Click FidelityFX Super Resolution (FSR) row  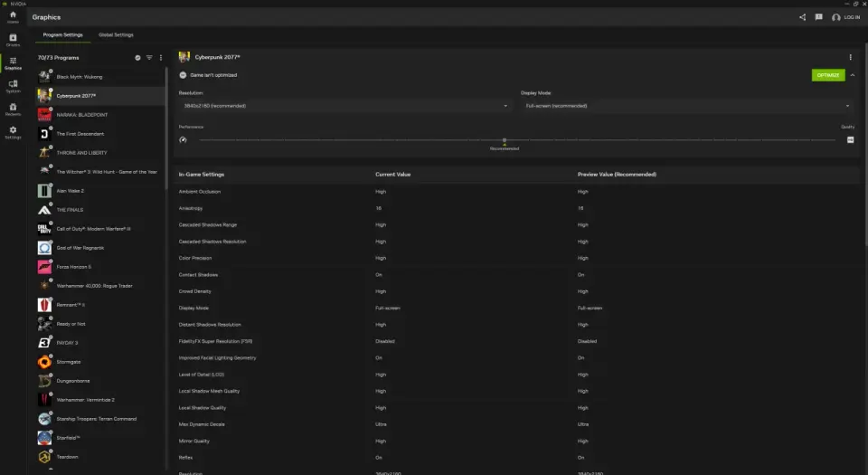click(x=516, y=341)
